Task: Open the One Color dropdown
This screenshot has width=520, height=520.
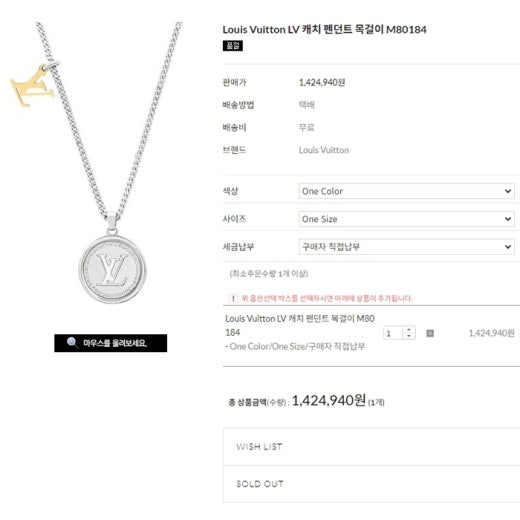Action: [407, 191]
